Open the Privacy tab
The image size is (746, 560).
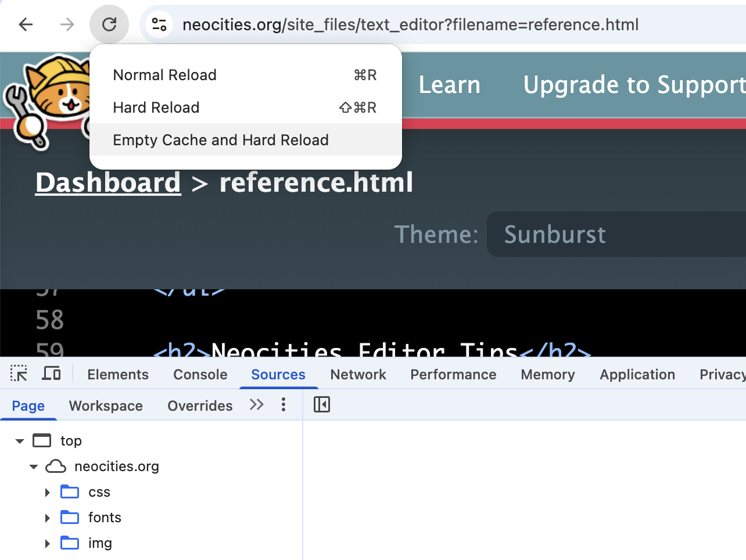722,375
